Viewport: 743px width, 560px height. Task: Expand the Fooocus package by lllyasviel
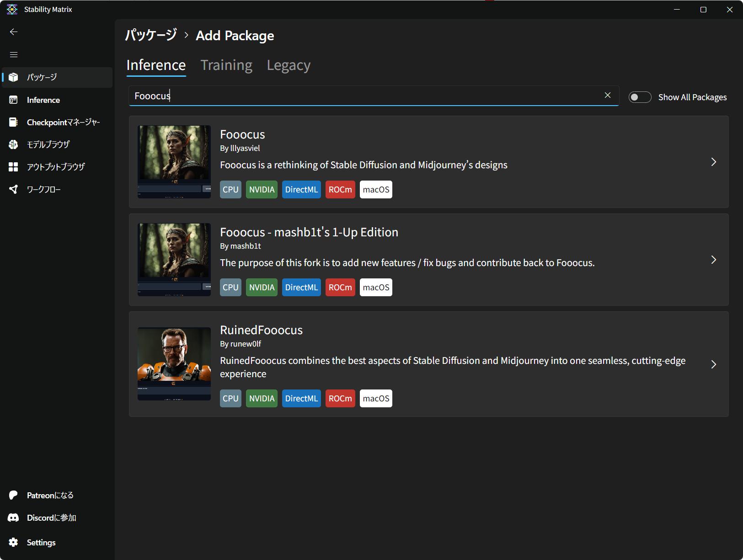click(x=713, y=162)
